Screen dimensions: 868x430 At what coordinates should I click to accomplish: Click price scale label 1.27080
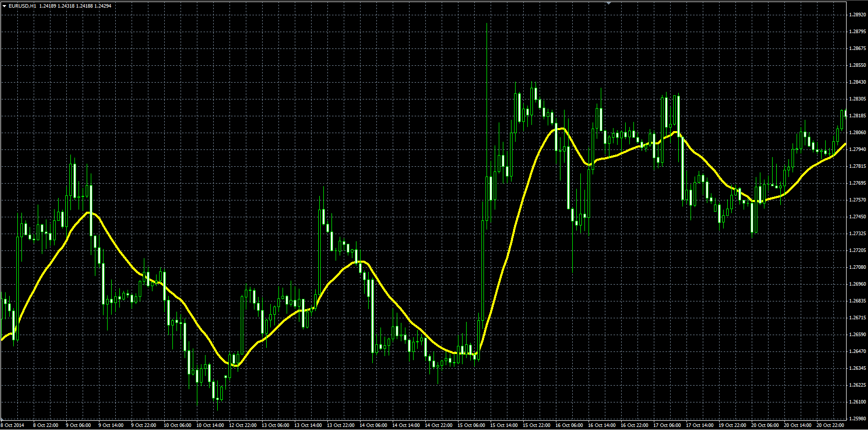point(858,267)
